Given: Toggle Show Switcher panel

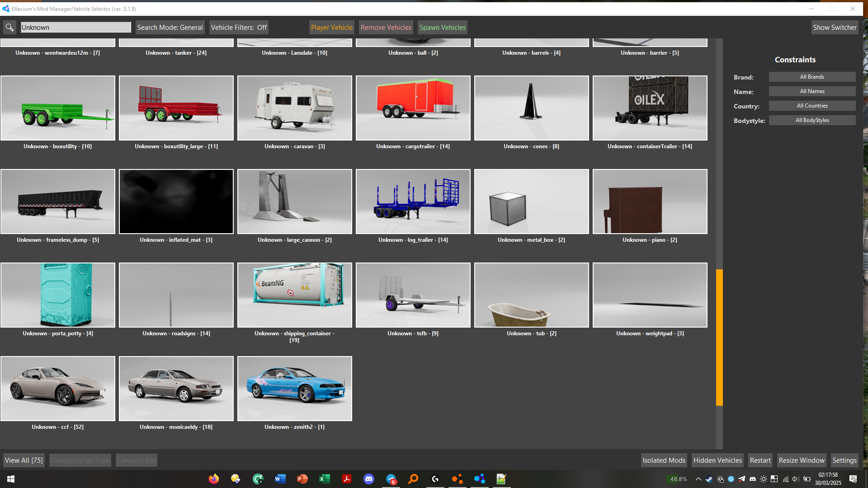Looking at the screenshot, I should coord(835,28).
